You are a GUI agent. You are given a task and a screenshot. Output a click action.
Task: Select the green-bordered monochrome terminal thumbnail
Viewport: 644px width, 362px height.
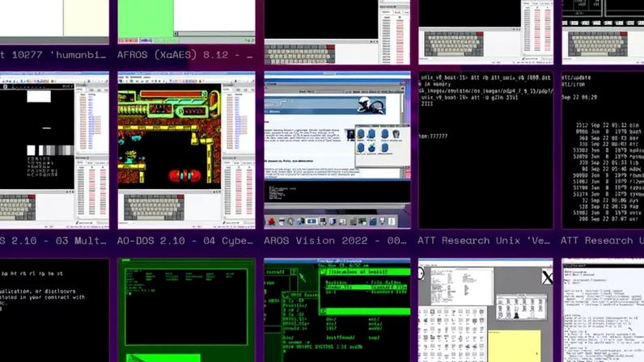click(x=186, y=310)
